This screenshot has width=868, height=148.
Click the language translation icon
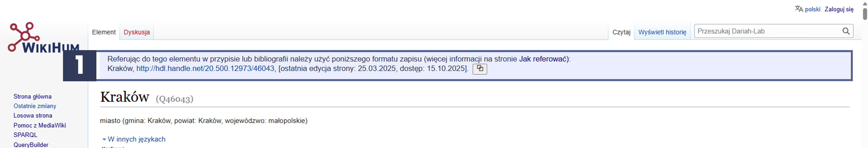tap(799, 9)
